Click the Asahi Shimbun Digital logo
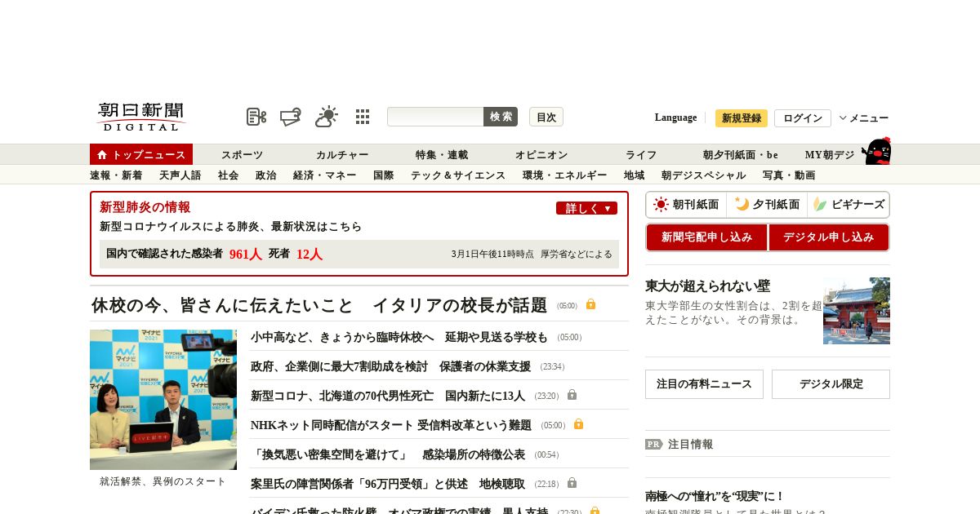 pos(142,117)
